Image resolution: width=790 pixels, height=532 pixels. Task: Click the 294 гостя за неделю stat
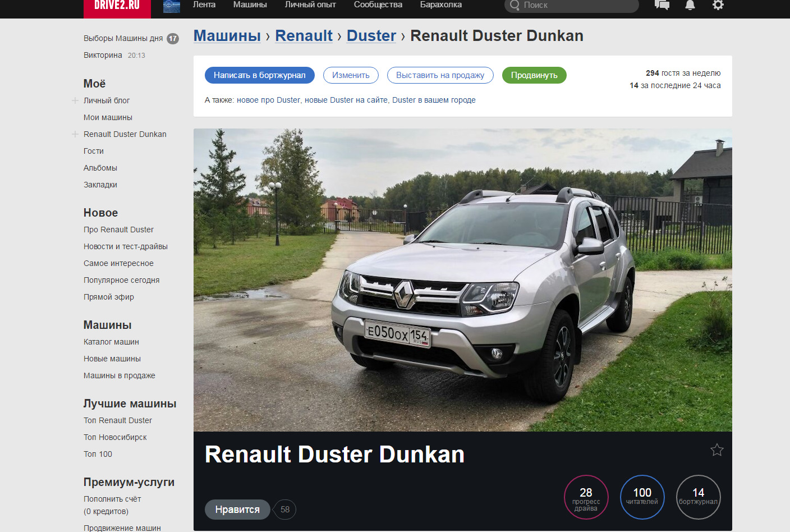(x=683, y=73)
